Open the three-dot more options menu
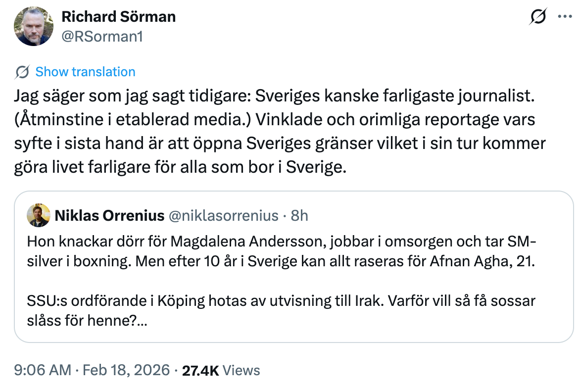 tap(565, 16)
